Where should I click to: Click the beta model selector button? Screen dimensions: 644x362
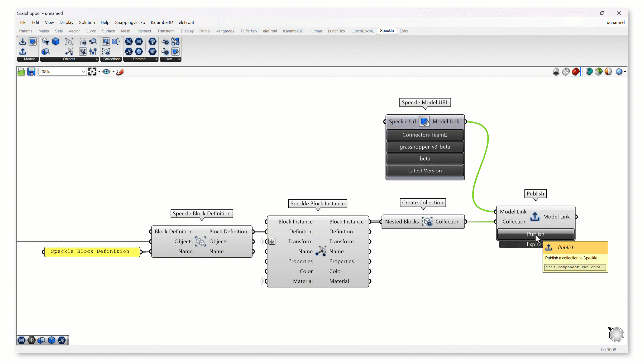click(425, 159)
